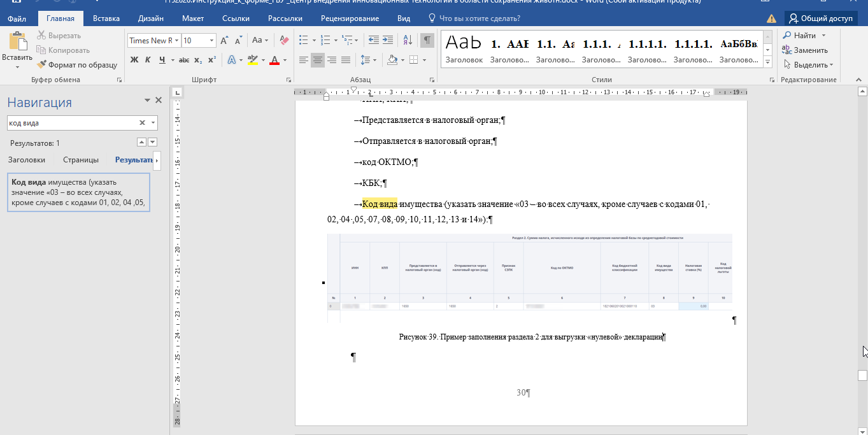Click the text effects glowing A icon
This screenshot has width=868, height=435.
point(231,60)
